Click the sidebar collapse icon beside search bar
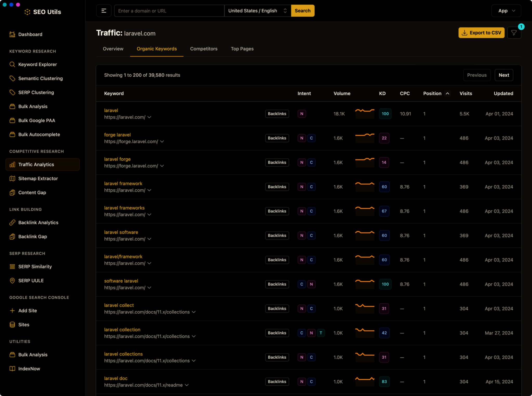This screenshot has width=532, height=396. click(104, 11)
